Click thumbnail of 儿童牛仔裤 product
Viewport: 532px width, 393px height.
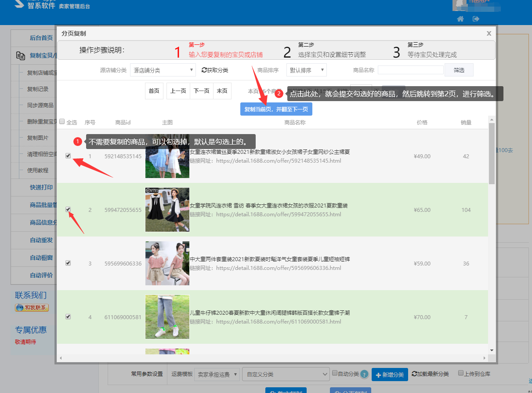click(x=167, y=317)
